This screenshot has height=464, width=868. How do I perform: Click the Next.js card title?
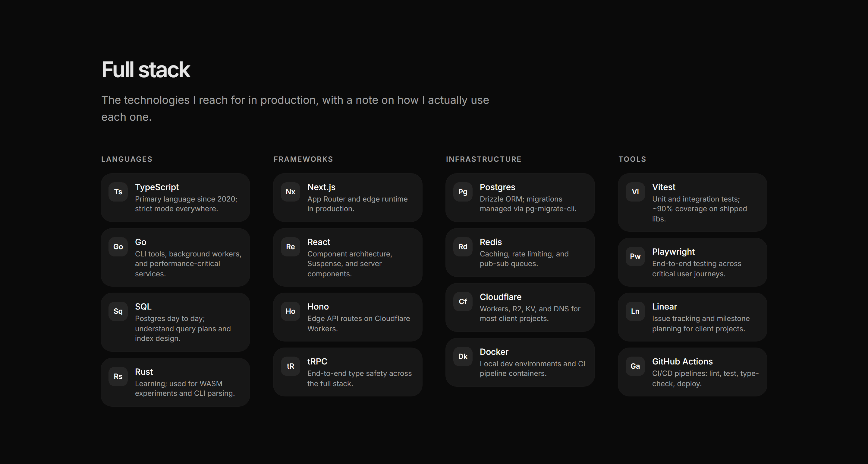click(322, 187)
